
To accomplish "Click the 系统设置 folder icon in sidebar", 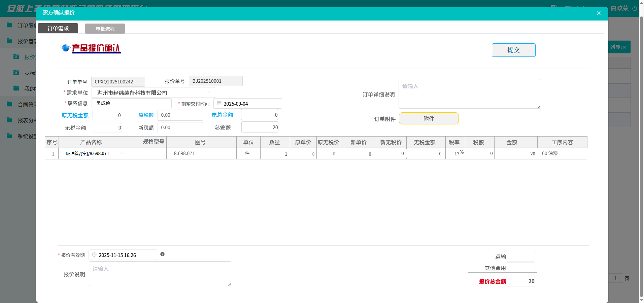I will click(x=9, y=136).
